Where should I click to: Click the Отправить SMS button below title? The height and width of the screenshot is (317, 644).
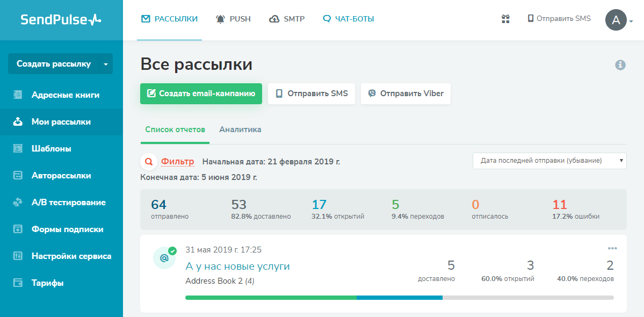[x=312, y=93]
